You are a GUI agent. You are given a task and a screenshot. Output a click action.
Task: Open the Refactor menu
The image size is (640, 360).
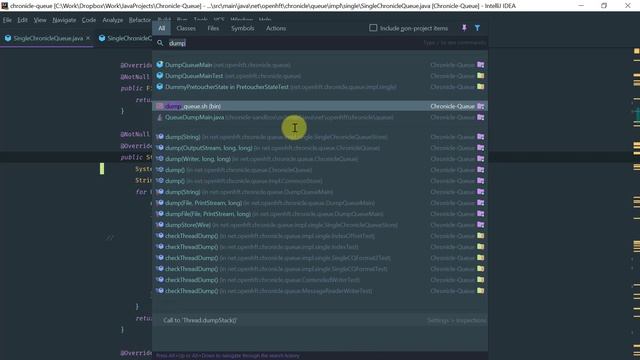pos(140,20)
